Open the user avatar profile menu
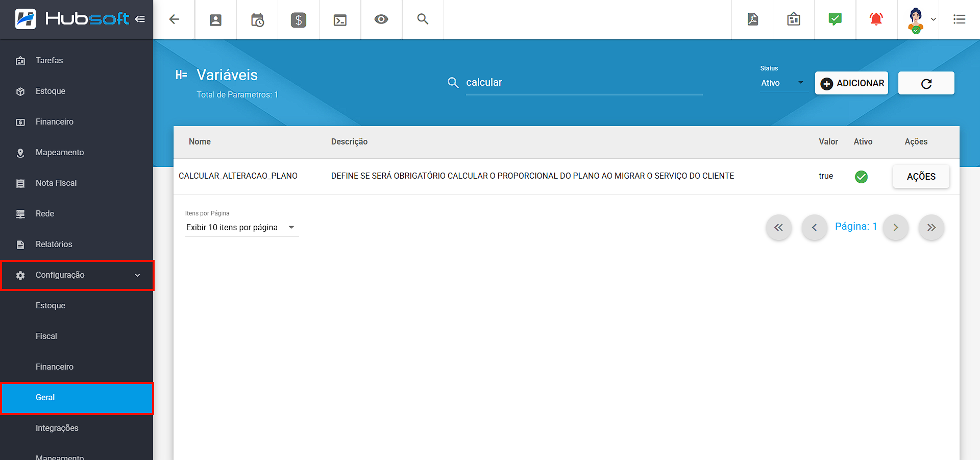This screenshot has width=980, height=460. pyautogui.click(x=916, y=20)
